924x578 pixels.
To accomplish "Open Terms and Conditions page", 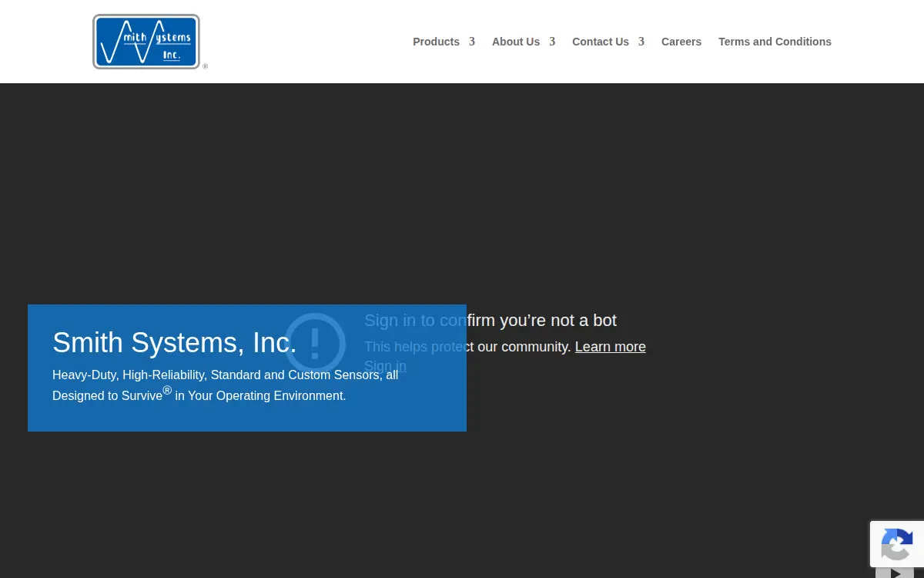I will (x=775, y=42).
